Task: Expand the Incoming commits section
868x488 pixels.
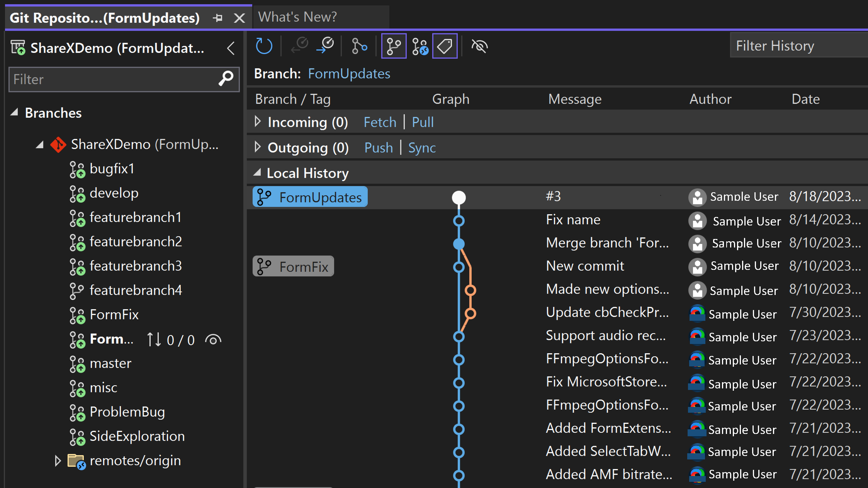Action: [258, 122]
